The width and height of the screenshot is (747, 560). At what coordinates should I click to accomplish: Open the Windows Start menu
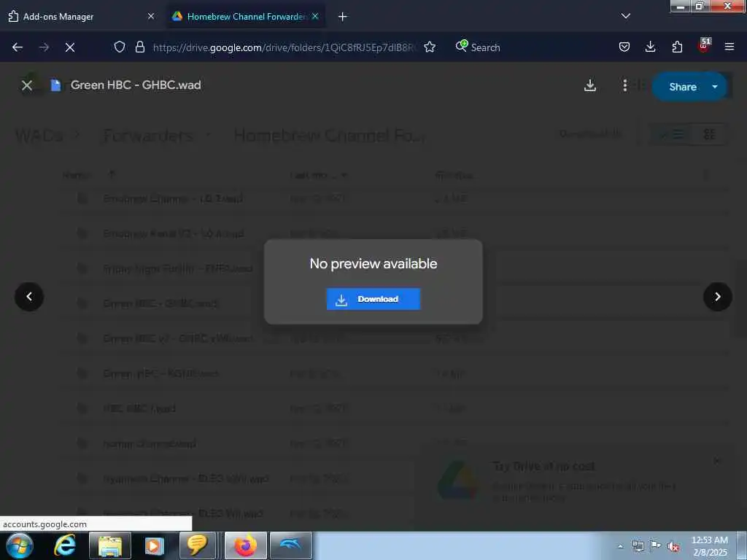point(20,545)
